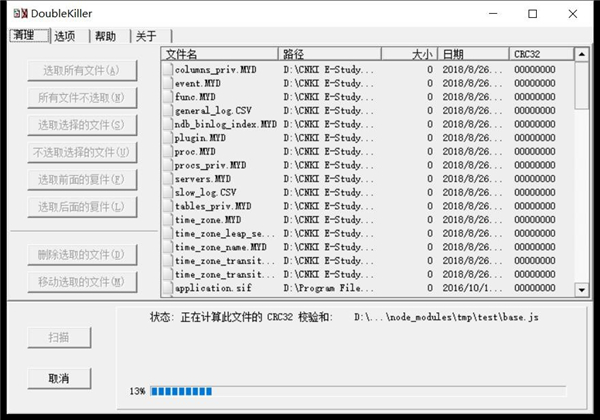The width and height of the screenshot is (600, 420).
Task: Click the 移动选取的文件(M) button
Action: point(82,282)
